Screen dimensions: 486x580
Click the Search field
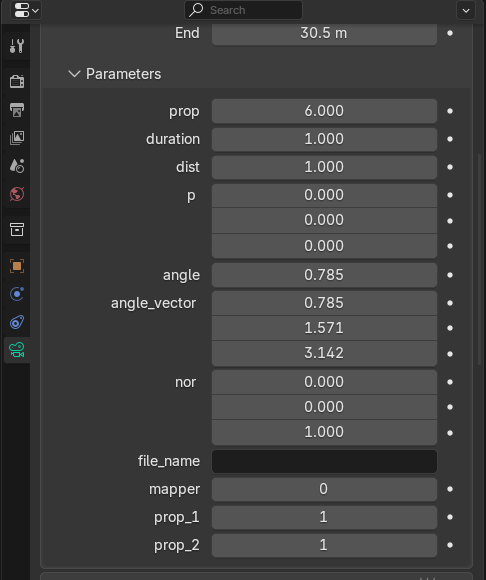243,10
